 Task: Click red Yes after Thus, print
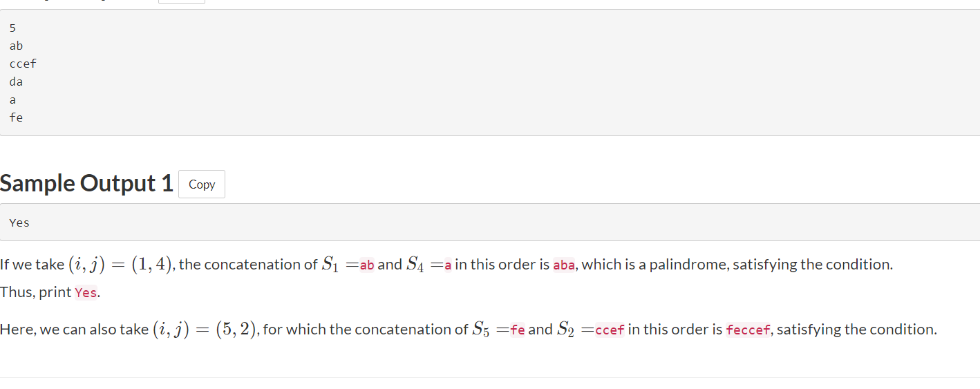(86, 292)
